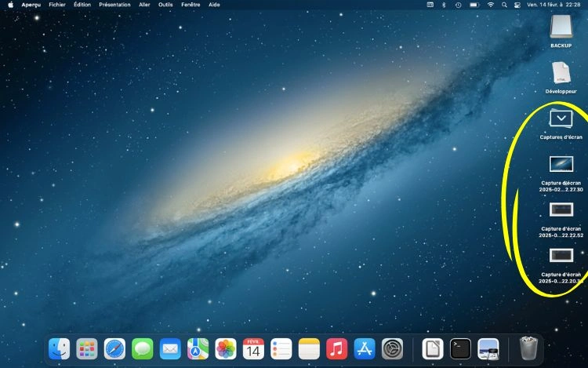Viewport: 588px width, 368px height.
Task: Open Finder from the Dock
Action: coord(60,348)
